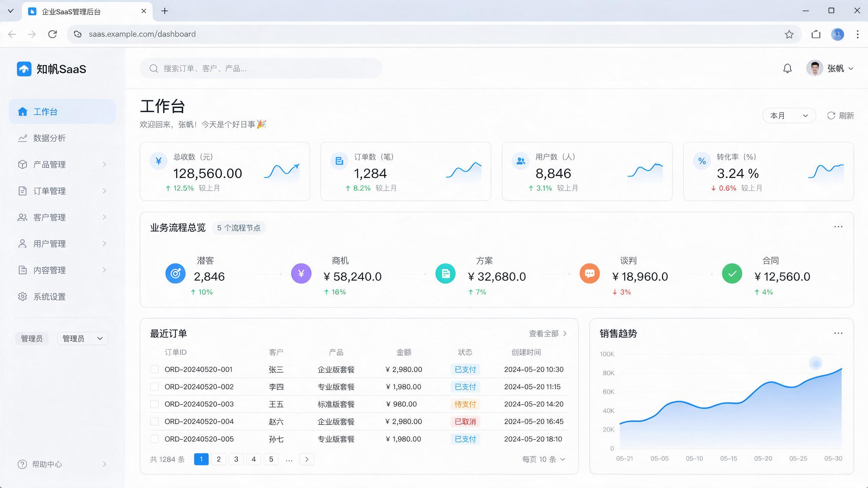Open the 销售趋势 more options menu

[x=838, y=333]
